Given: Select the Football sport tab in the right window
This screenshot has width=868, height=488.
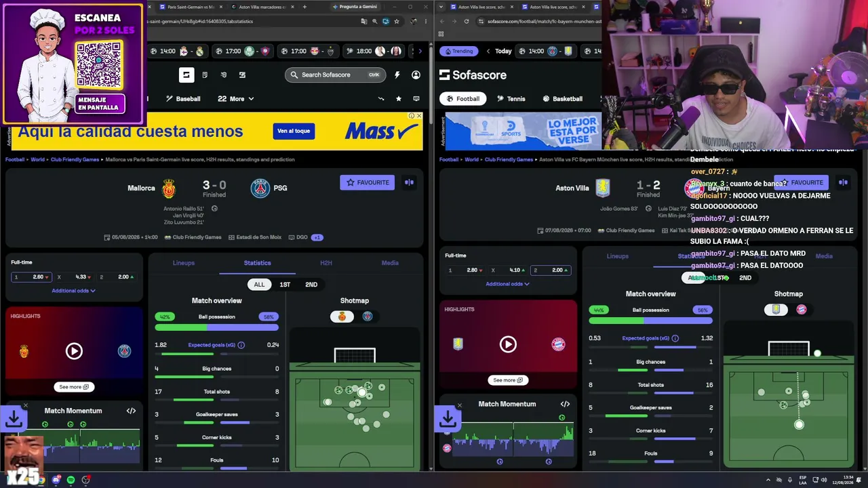Looking at the screenshot, I should pos(462,99).
